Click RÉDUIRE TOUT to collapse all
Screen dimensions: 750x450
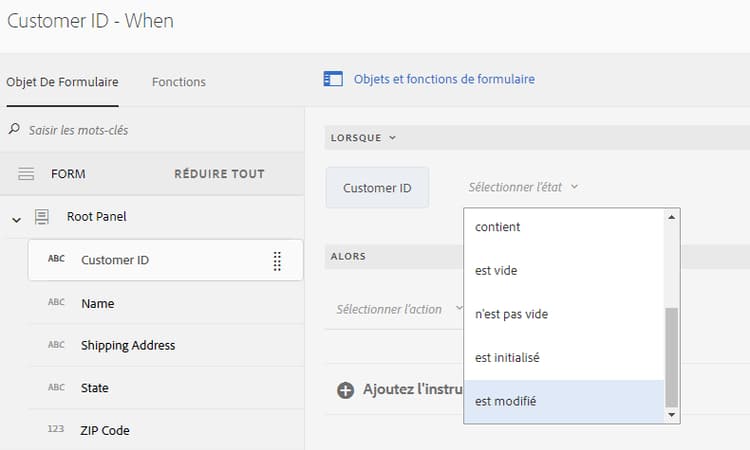(x=219, y=174)
